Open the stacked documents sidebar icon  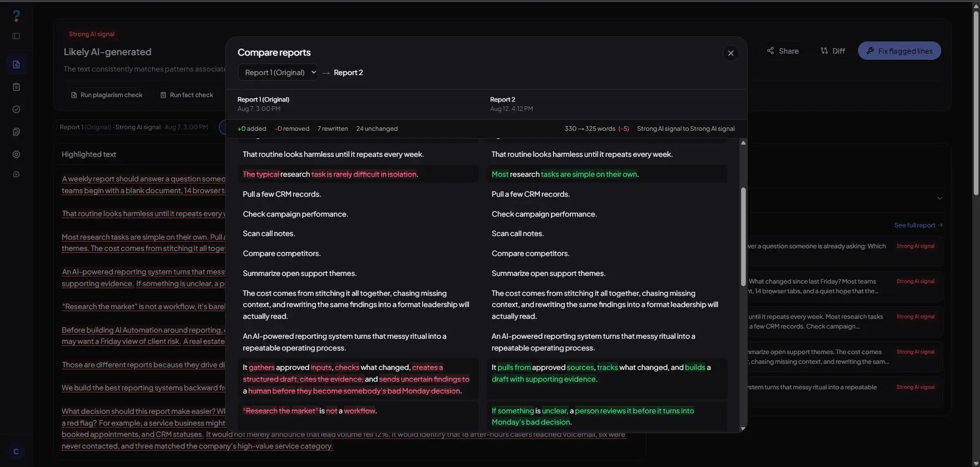pyautogui.click(x=16, y=132)
